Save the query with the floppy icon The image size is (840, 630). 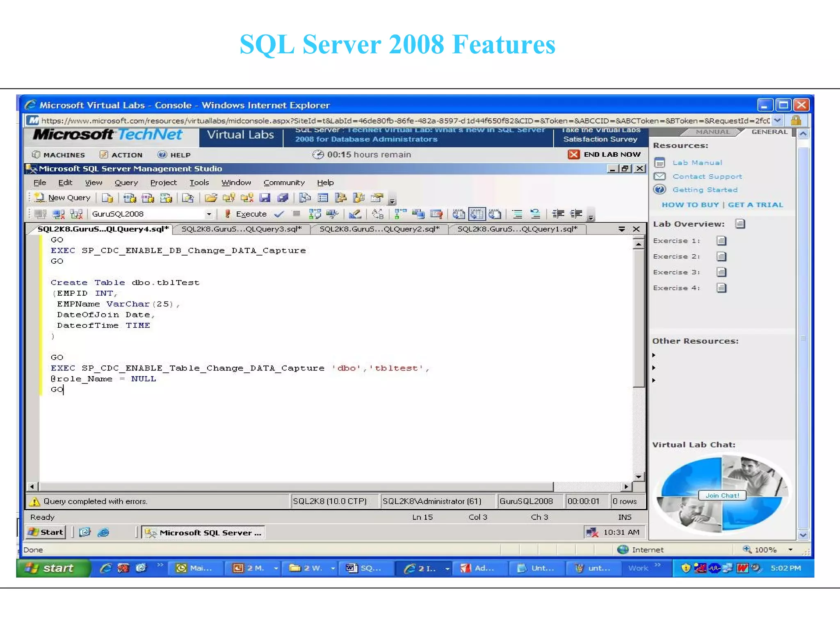[x=265, y=198]
